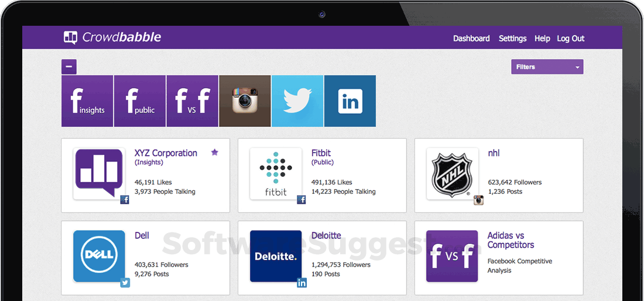Select the NHL shield logo thumbnail

pos(452,174)
